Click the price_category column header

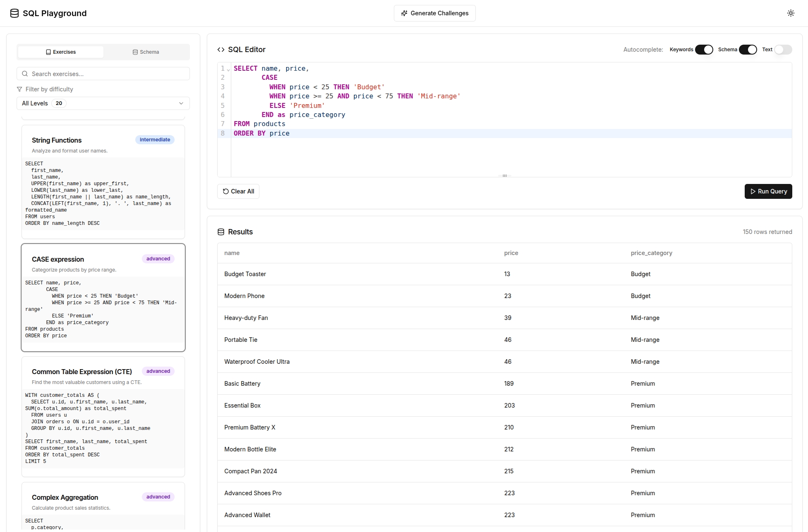tap(651, 253)
